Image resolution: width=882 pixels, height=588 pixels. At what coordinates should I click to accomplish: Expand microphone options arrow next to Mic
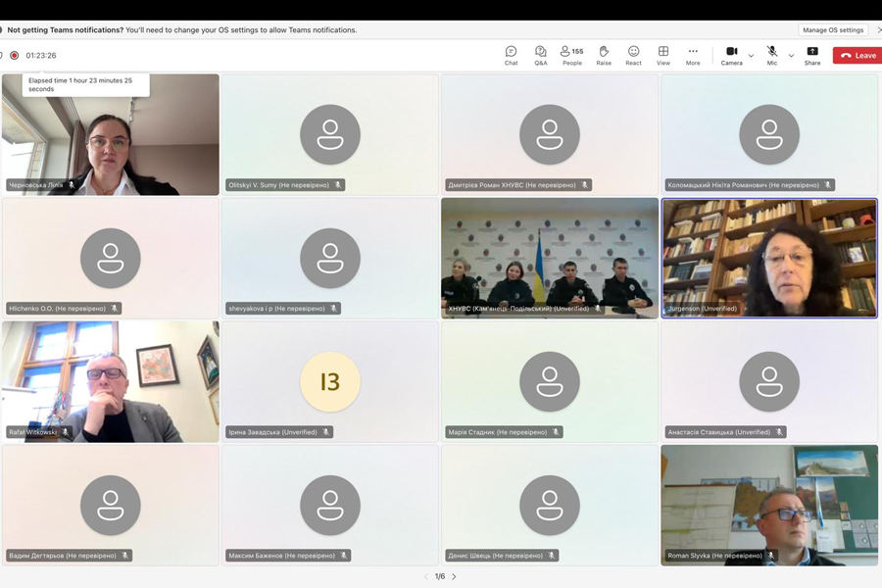point(791,56)
